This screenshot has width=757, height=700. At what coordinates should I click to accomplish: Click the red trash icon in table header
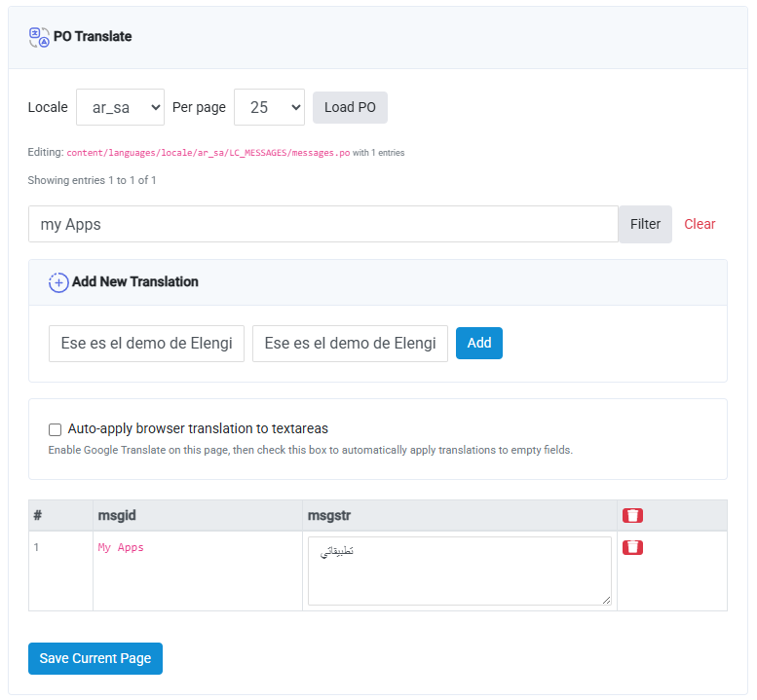632,516
